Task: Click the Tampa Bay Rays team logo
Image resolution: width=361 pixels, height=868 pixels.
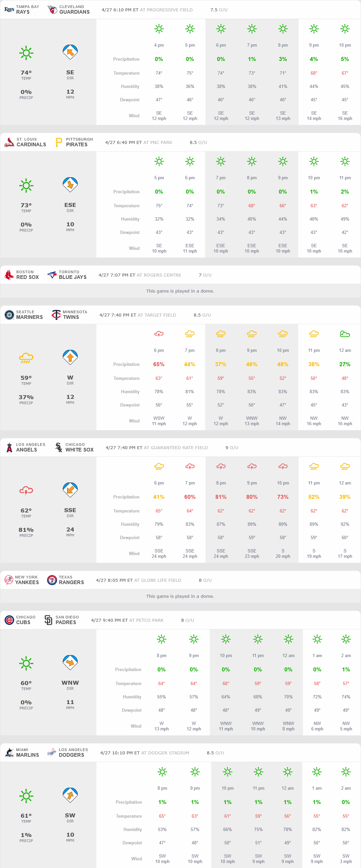Action: pyautogui.click(x=9, y=9)
